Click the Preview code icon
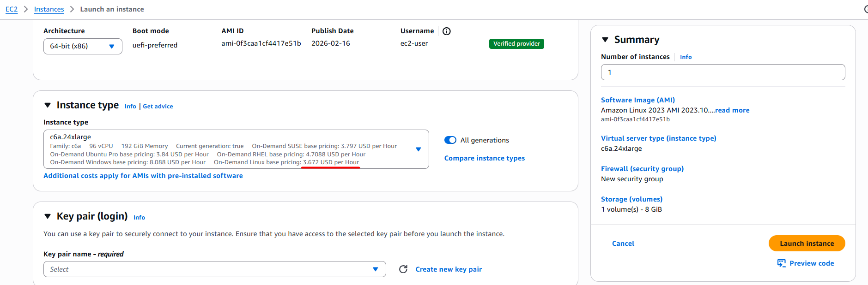Screen dimensions: 868x285 pos(781,263)
